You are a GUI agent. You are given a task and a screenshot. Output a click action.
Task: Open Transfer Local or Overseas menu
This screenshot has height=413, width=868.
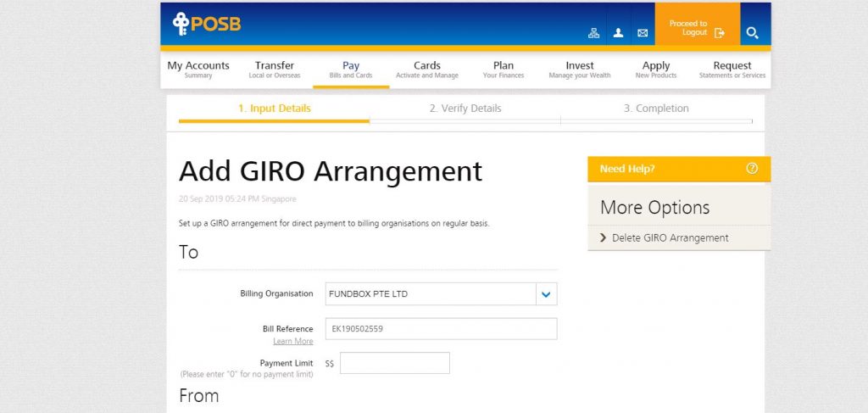[275, 70]
